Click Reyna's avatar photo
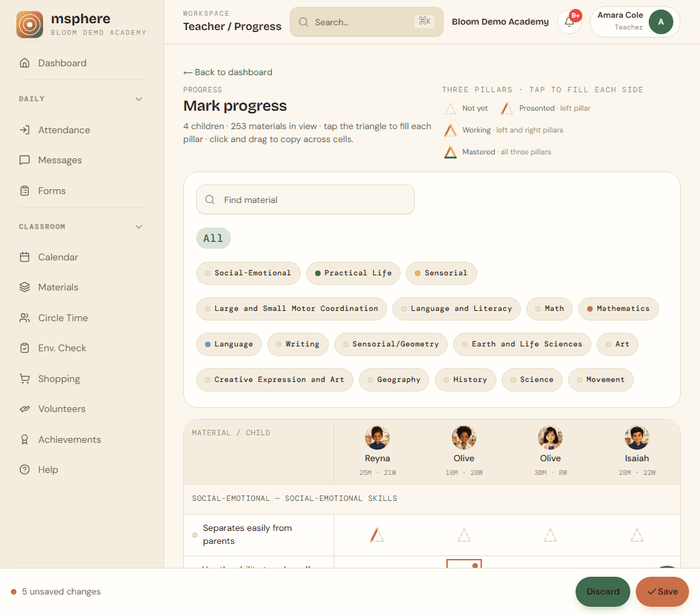This screenshot has width=700, height=615. point(377,437)
